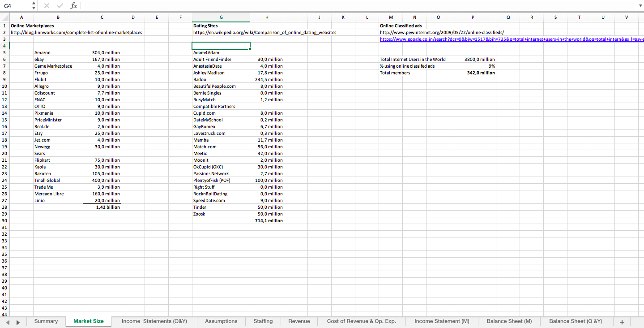Select the 244,5 million cell
Screen dimensions: 644x328
(267, 79)
